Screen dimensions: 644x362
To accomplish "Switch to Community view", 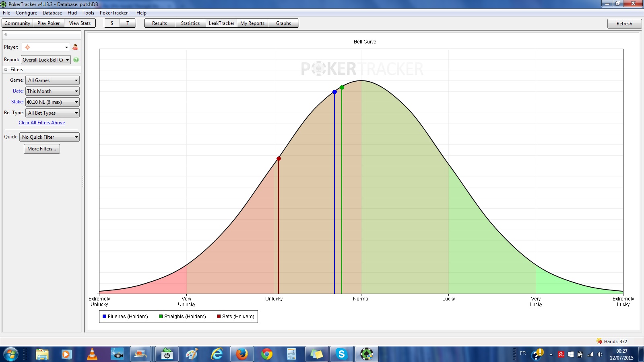I will 17,23.
